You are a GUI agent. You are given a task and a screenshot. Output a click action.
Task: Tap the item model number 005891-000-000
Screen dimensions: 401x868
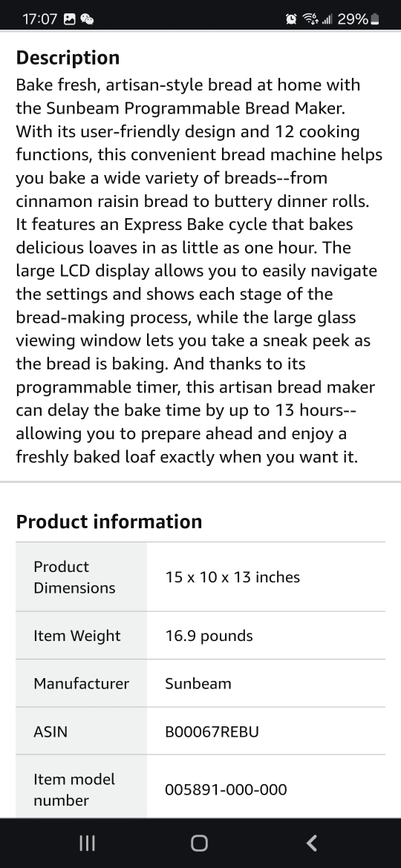pos(226,789)
